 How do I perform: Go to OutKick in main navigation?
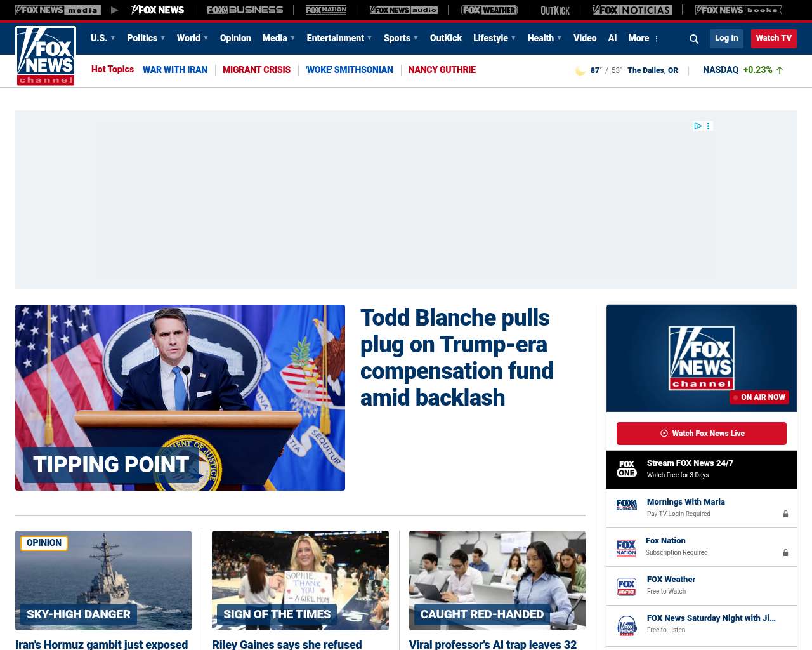446,38
